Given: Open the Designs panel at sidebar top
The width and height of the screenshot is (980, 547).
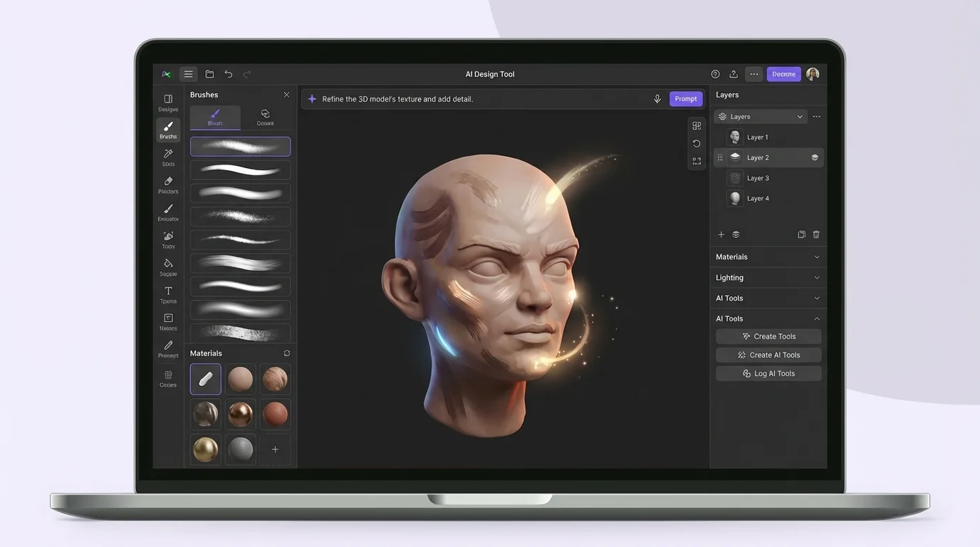Looking at the screenshot, I should [168, 100].
